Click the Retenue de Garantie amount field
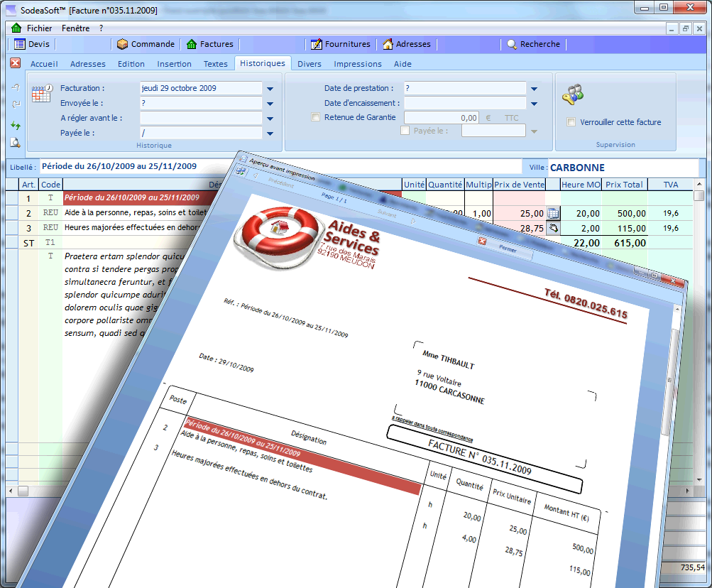 coord(442,118)
